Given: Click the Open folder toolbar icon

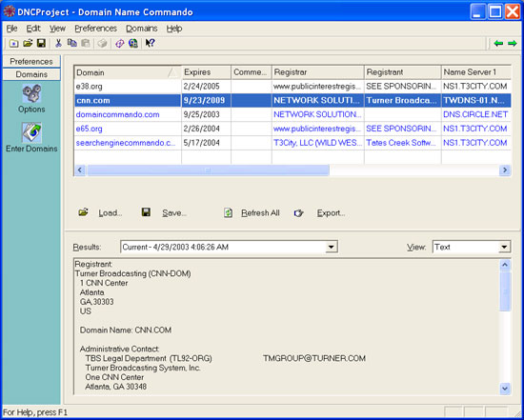Looking at the screenshot, I should [28, 44].
